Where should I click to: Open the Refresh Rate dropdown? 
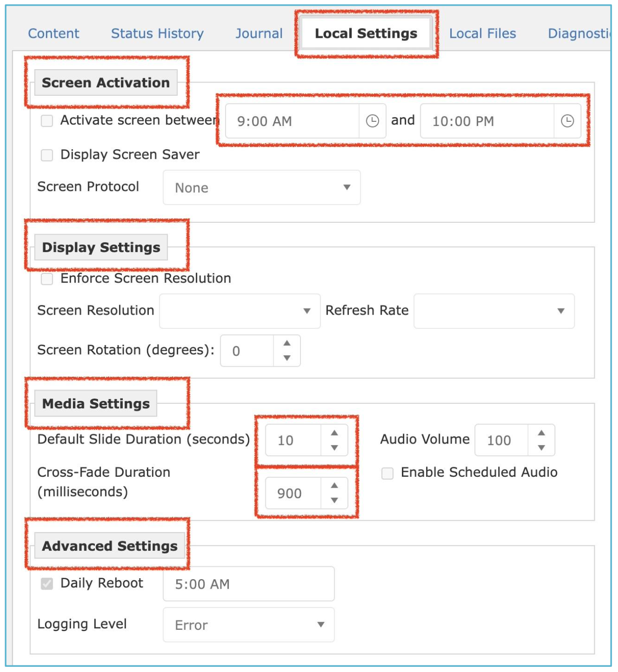point(494,311)
